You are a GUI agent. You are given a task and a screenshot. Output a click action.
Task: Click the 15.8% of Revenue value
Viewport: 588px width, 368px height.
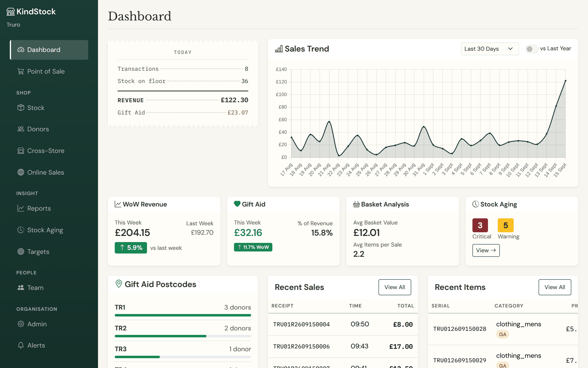pyautogui.click(x=322, y=233)
